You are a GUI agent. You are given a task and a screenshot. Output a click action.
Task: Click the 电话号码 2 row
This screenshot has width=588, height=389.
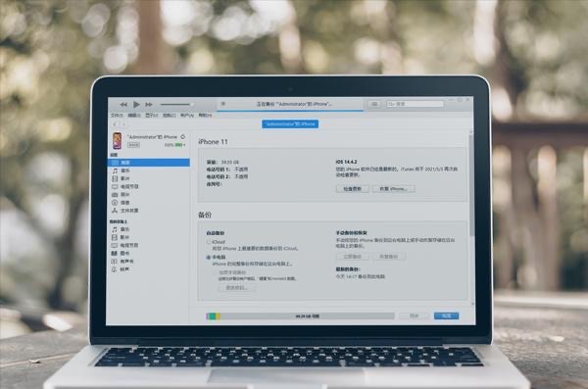point(227,176)
